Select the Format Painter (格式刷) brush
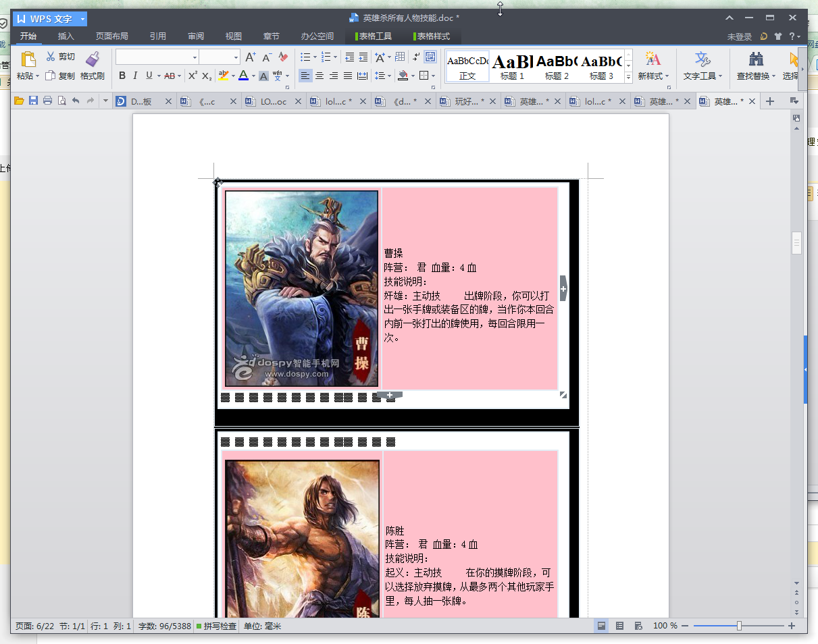 point(93,66)
